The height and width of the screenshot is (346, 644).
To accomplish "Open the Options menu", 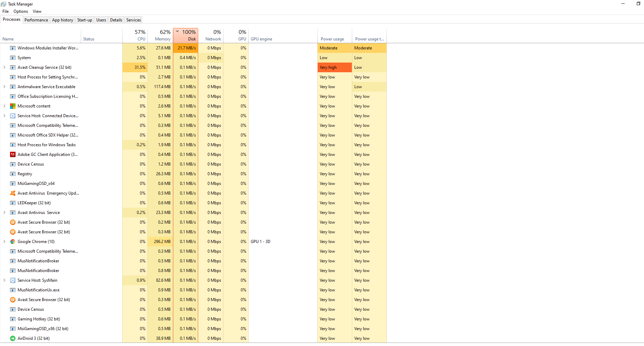I will 21,11.
